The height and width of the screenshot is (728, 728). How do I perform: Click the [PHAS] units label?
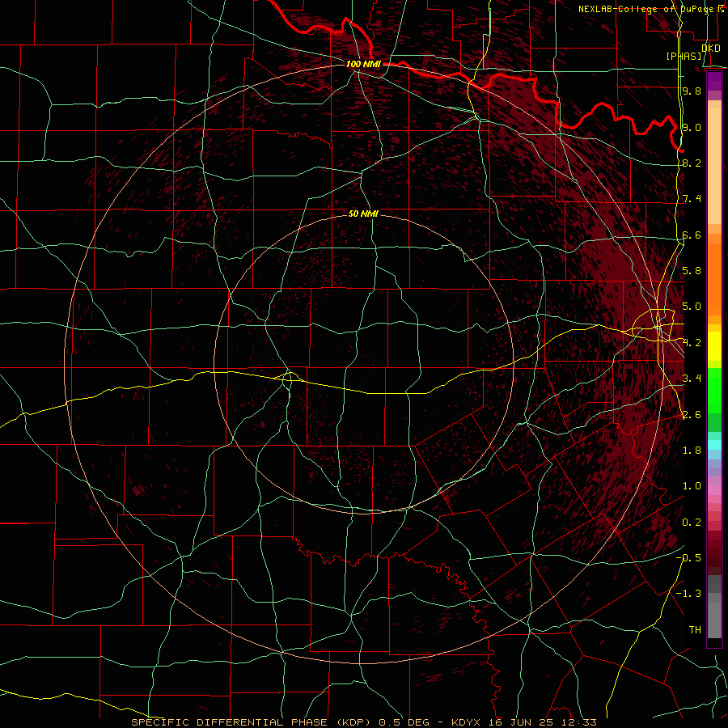coord(684,56)
